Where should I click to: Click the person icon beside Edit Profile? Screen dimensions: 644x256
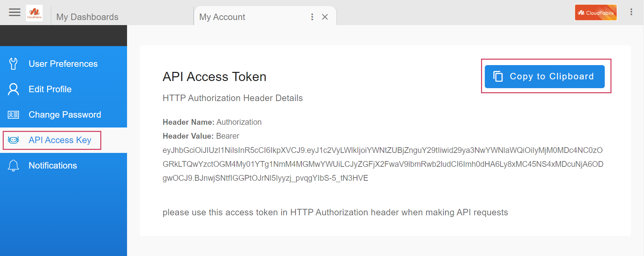[x=13, y=89]
